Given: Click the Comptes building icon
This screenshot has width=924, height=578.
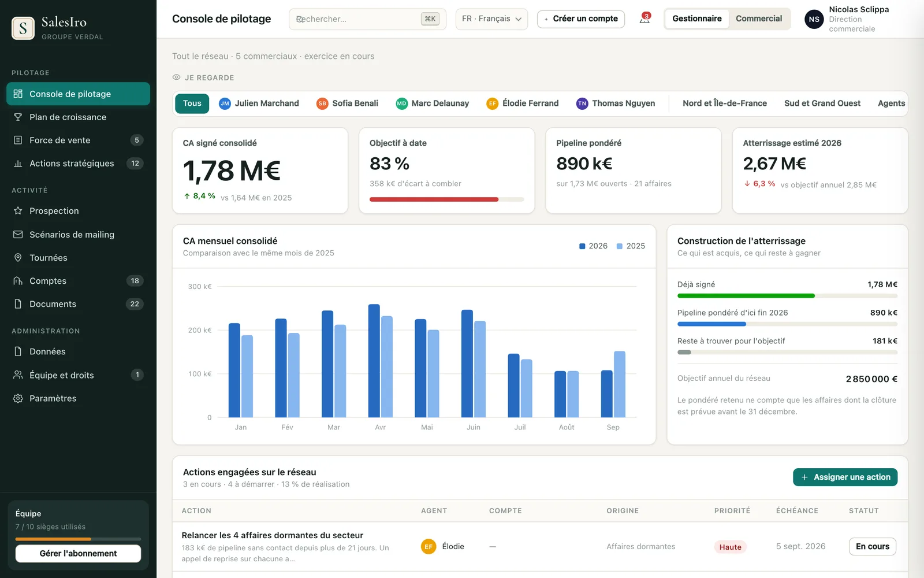Looking at the screenshot, I should tap(18, 281).
